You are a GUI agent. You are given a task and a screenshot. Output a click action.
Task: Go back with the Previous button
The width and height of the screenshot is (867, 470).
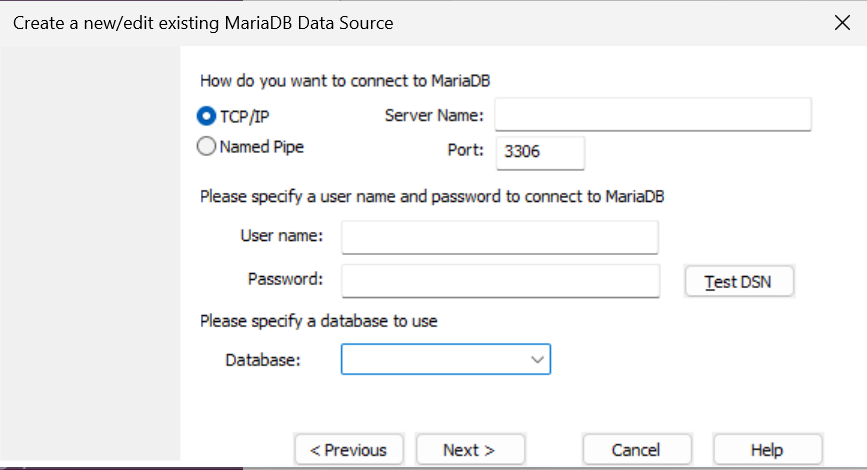[x=348, y=450]
